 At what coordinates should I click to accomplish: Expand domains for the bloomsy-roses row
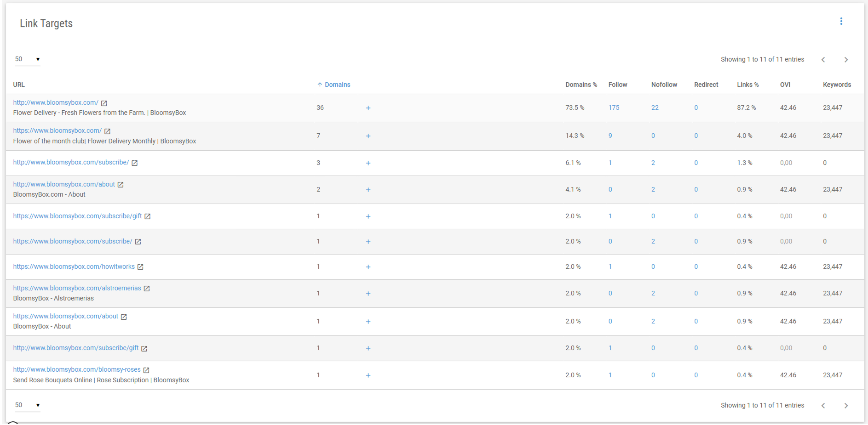[x=368, y=375]
